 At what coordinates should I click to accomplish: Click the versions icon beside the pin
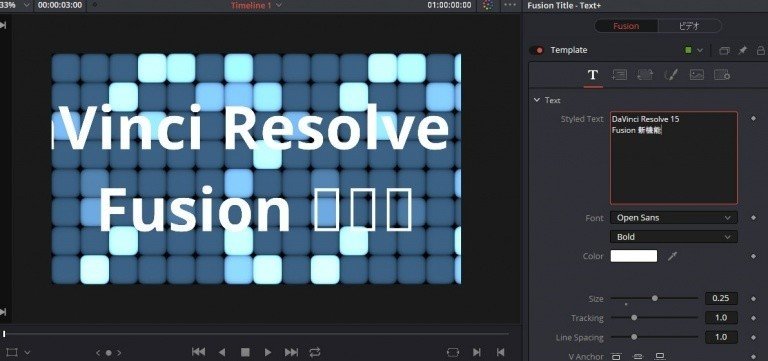tap(724, 50)
